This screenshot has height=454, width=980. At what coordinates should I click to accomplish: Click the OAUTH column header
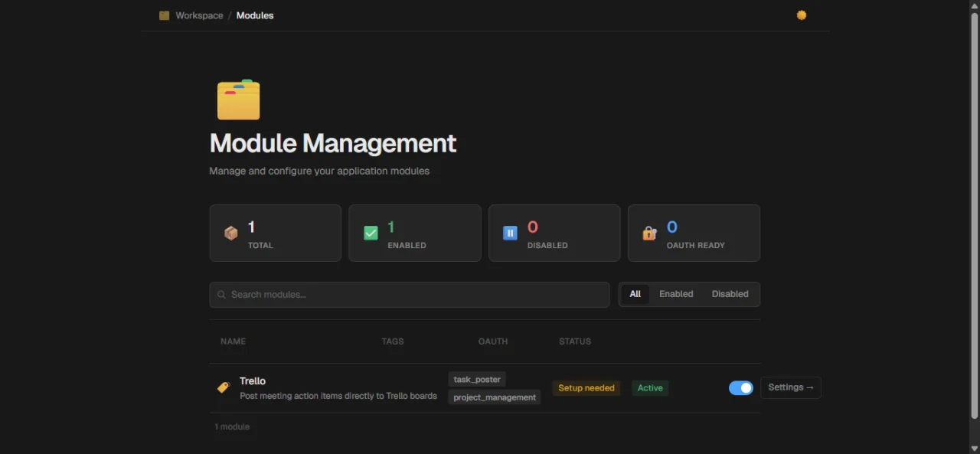click(x=493, y=341)
